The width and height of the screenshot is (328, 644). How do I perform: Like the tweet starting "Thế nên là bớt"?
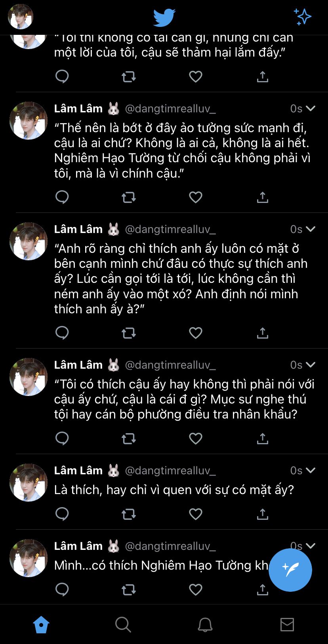click(196, 197)
